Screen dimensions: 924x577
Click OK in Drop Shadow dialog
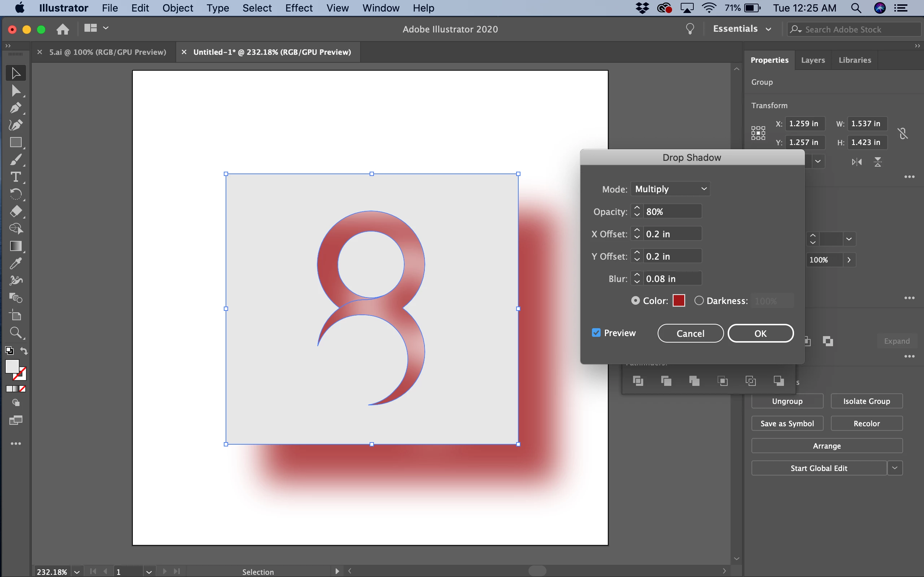[x=760, y=333]
